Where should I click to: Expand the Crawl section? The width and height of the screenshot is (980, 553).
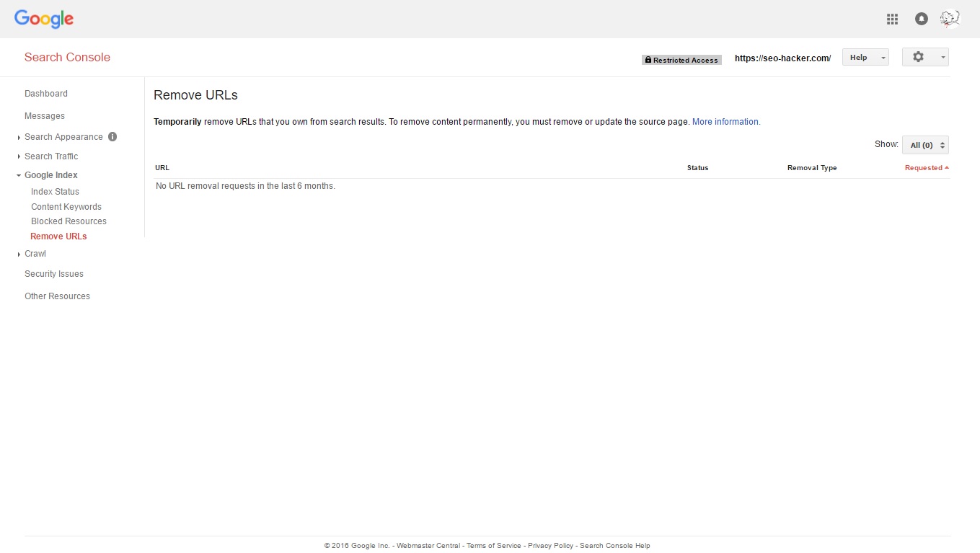[x=35, y=254]
